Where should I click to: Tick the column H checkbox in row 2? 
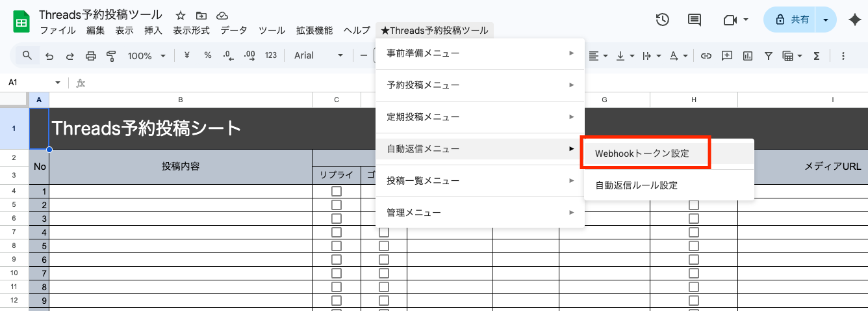(694, 205)
